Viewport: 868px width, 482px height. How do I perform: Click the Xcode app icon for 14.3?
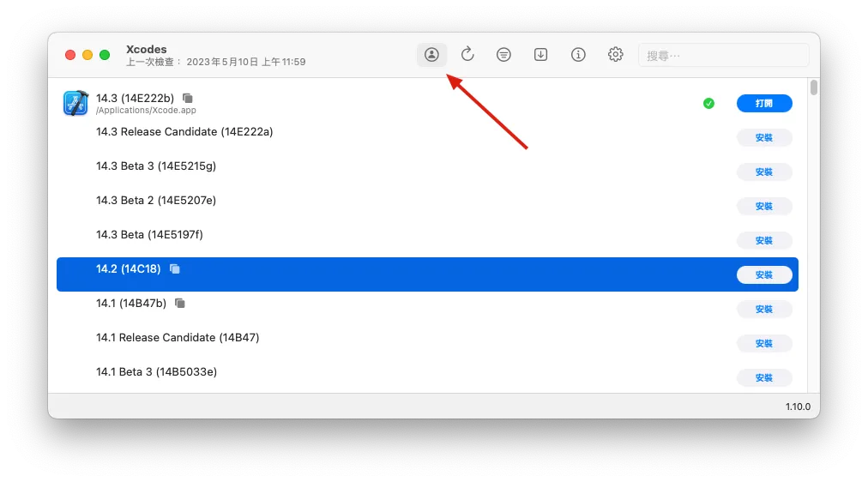(75, 103)
